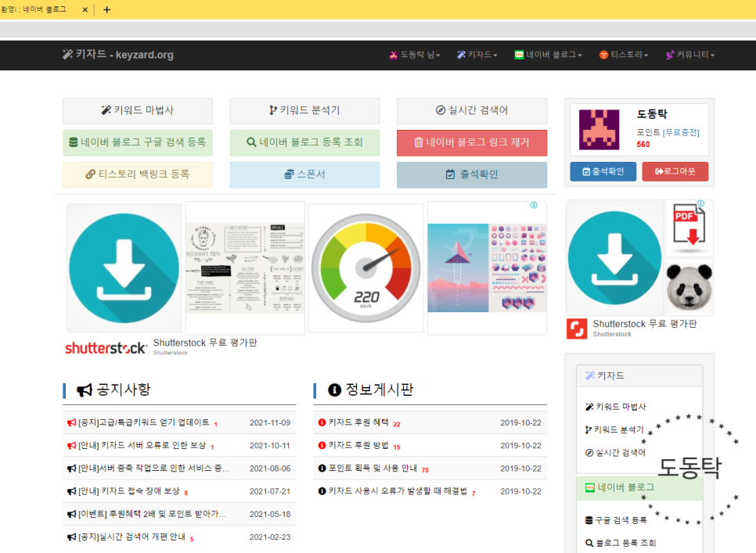This screenshot has width=756, height=553.
Task: Click the ad info icon on main banner
Action: 534,205
